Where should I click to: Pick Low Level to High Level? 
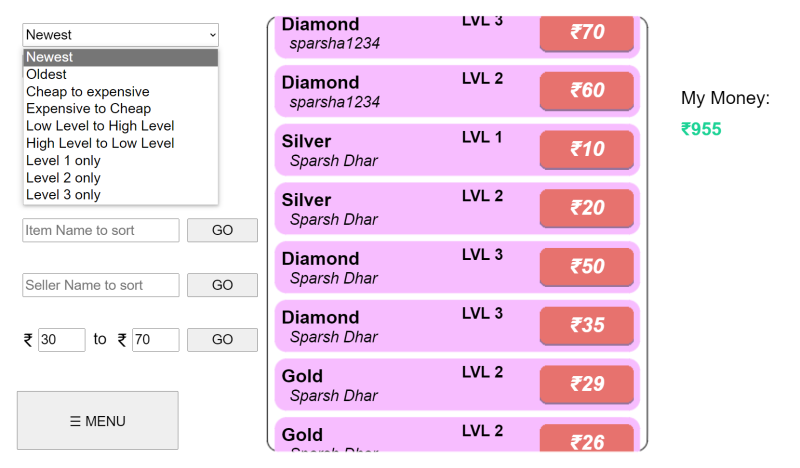tap(120, 126)
